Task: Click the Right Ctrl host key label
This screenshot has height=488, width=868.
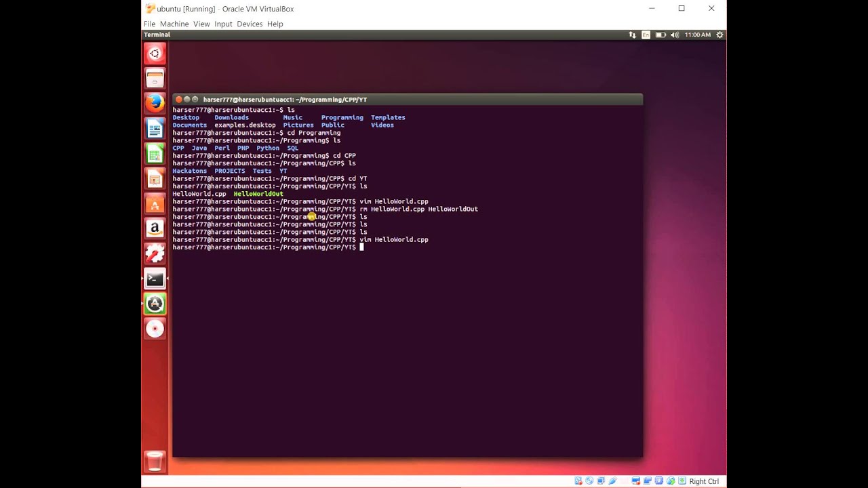Action: pyautogui.click(x=704, y=481)
